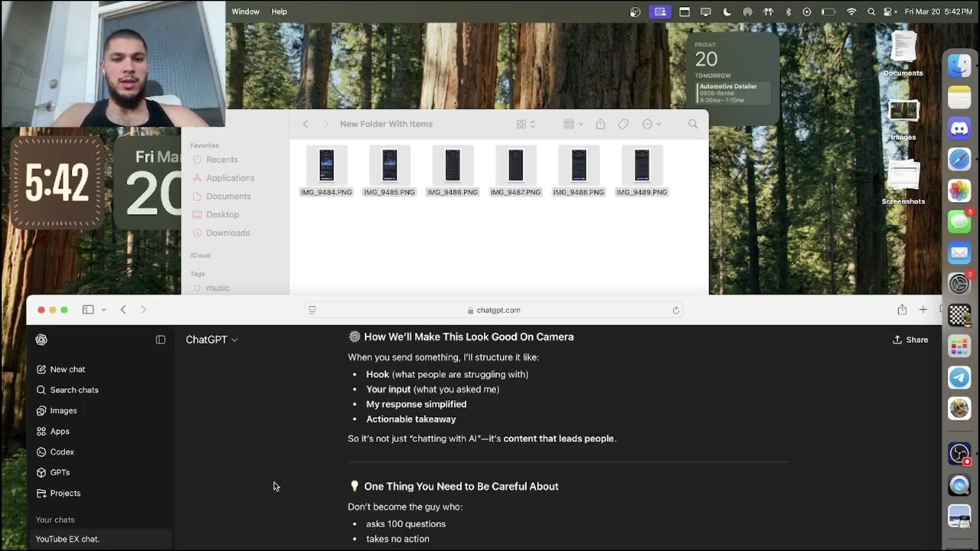Select IMG_9485.PNG file
Viewport: 980px width, 551px height.
coord(390,172)
